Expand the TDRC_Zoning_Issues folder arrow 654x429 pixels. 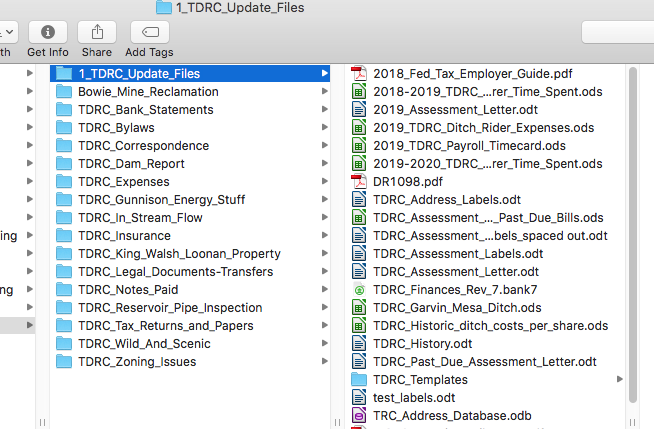(x=324, y=362)
